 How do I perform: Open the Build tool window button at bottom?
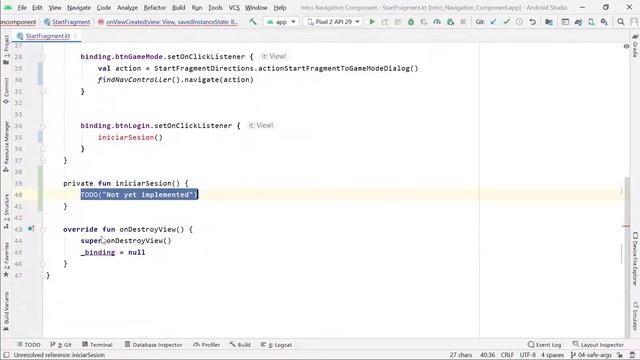click(x=240, y=345)
